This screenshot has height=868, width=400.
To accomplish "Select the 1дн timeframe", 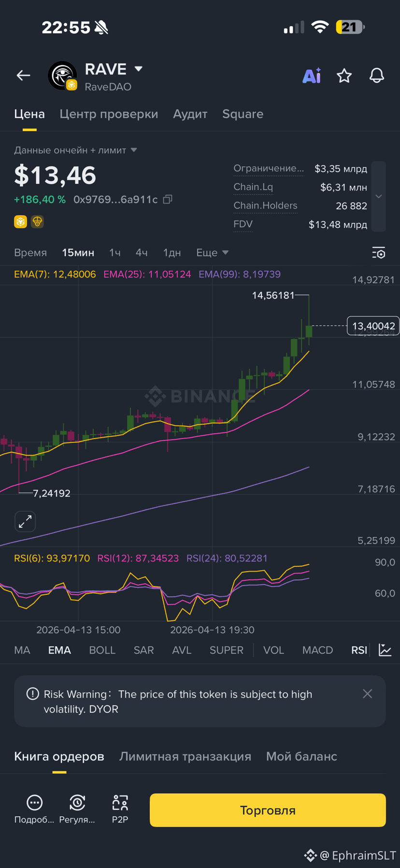I will (x=171, y=252).
